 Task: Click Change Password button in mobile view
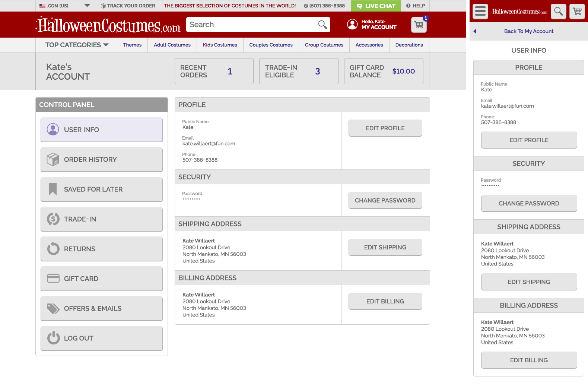(x=529, y=203)
